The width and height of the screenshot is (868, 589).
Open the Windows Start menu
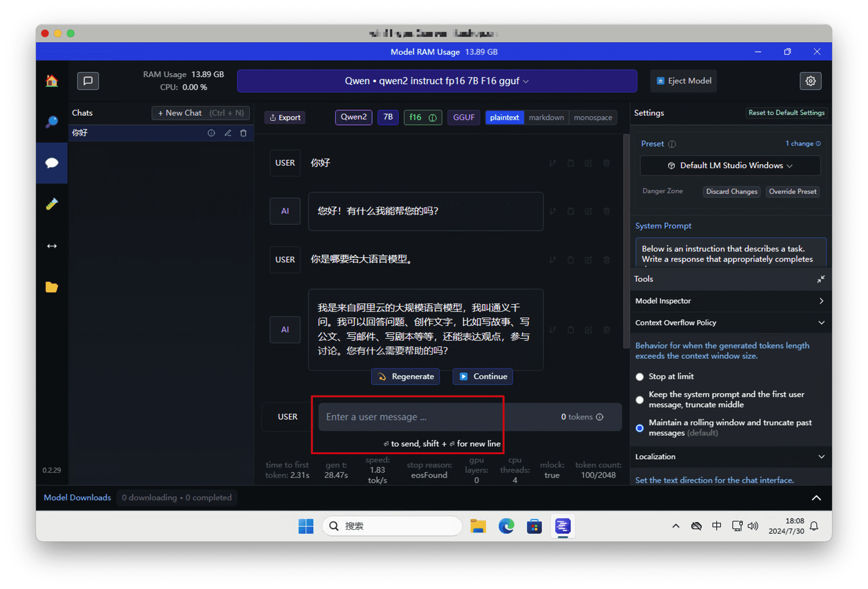point(306,526)
